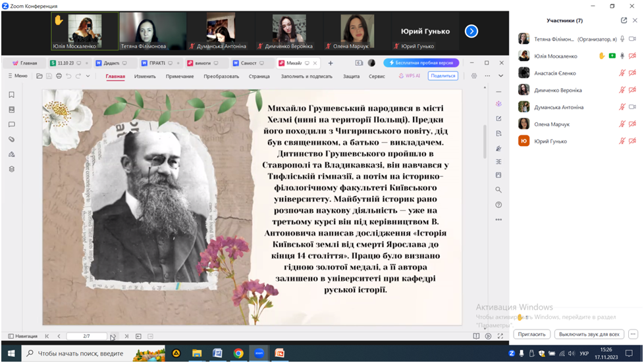Viewport: 644px width, 363px height.
Task: Click Юрий Гунько's disabled camera icon
Action: click(632, 141)
